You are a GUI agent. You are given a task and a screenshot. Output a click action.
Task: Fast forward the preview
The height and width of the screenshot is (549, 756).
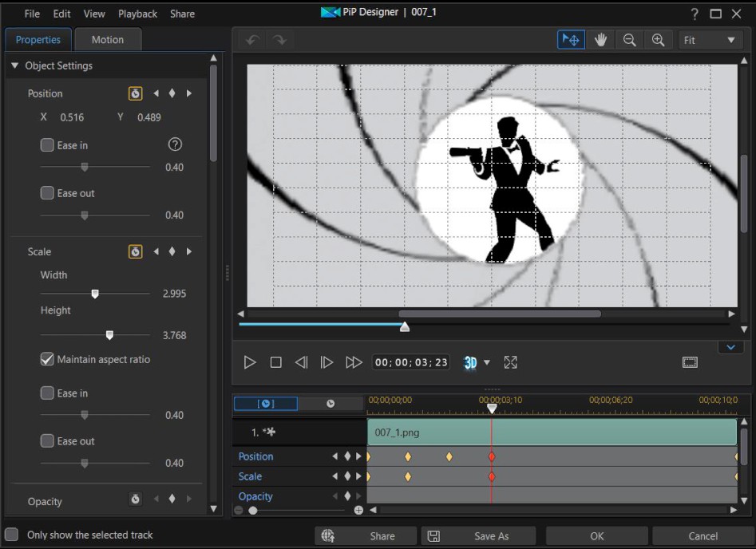coord(354,362)
